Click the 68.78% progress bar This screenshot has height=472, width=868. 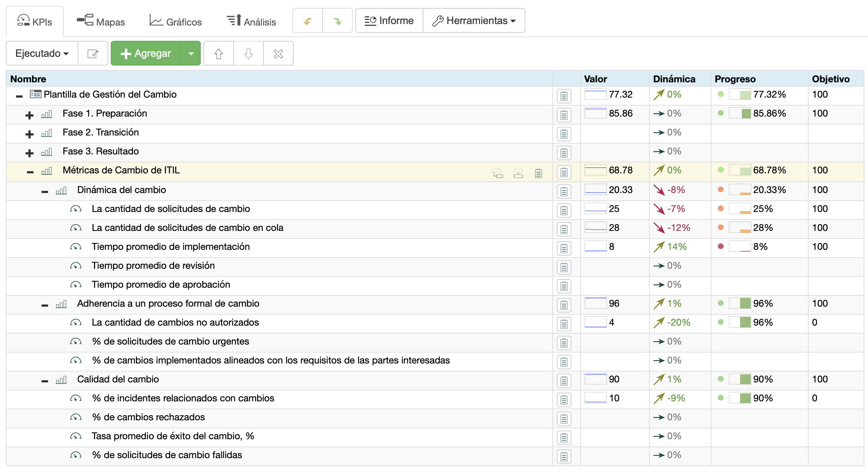740,170
